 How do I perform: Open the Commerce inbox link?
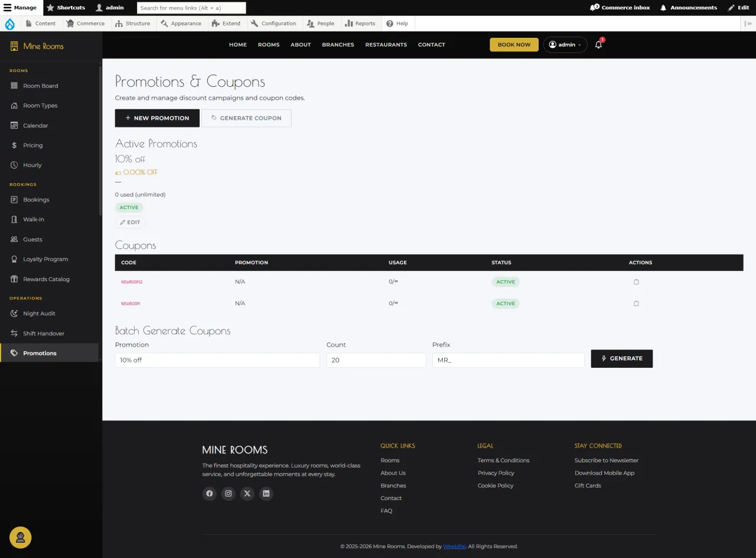click(620, 8)
